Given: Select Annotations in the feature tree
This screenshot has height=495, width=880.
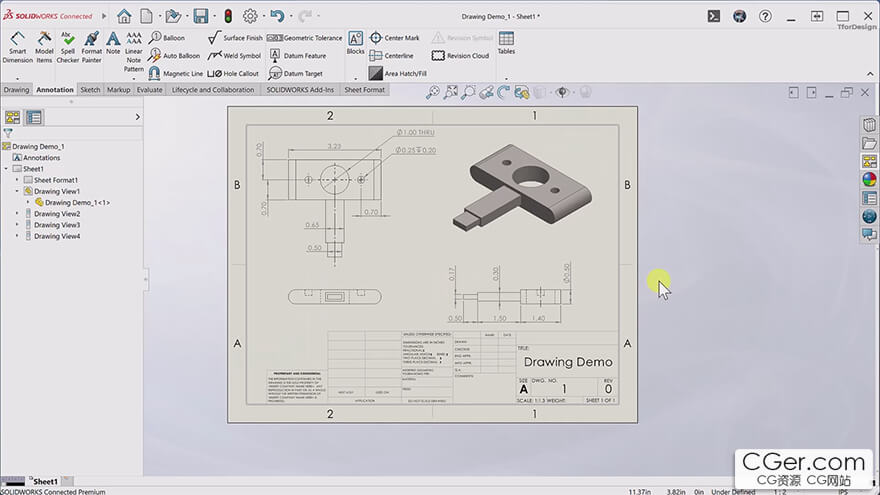Looking at the screenshot, I should [36, 158].
